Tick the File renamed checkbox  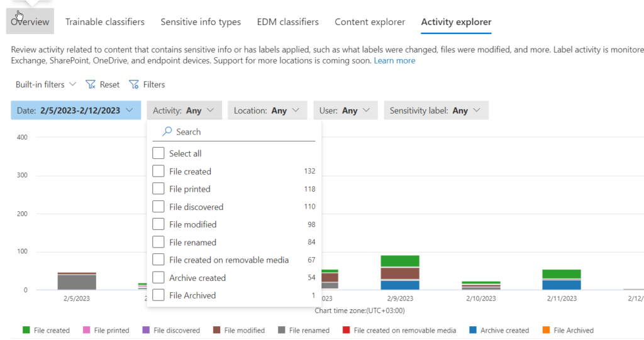(x=158, y=242)
